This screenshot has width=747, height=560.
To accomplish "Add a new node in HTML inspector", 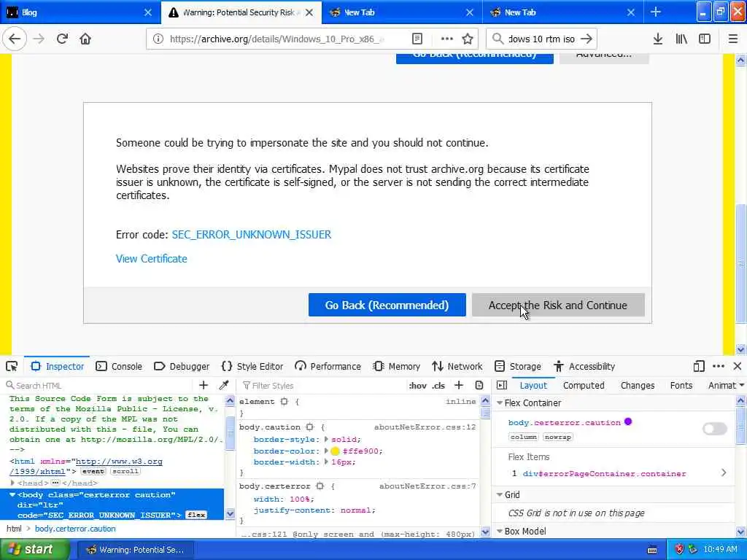I will (204, 385).
